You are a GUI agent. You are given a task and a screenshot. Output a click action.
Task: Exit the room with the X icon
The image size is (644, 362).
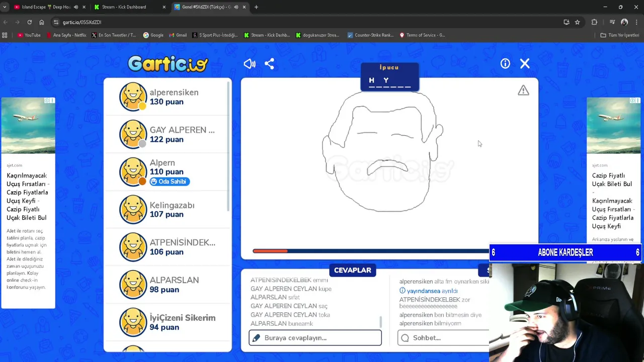[525, 63]
